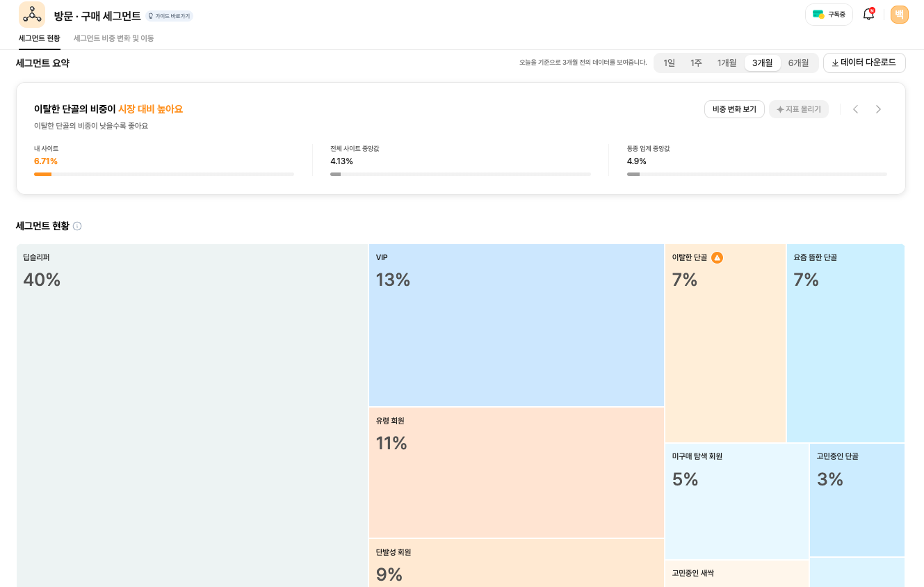Screen dimensions: 924x587
Task: Switch period to 6개월
Action: [800, 62]
